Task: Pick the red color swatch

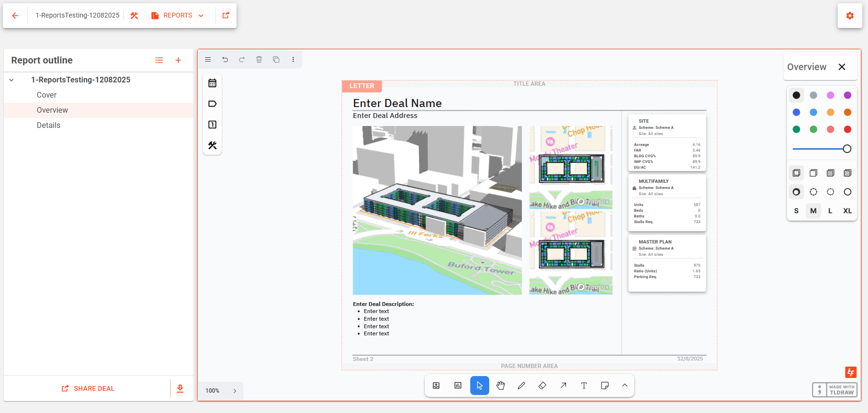Action: [848, 129]
